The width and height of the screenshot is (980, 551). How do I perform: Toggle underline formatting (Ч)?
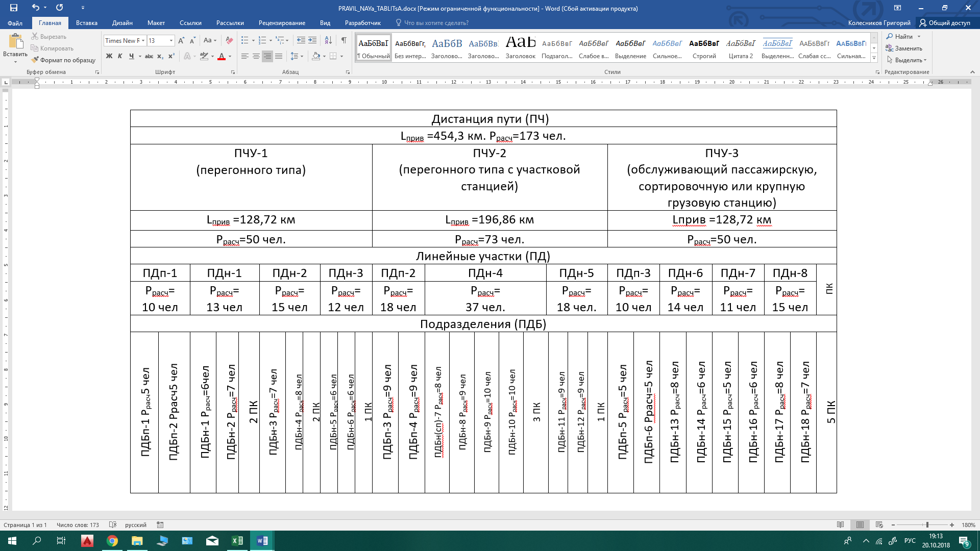132,56
